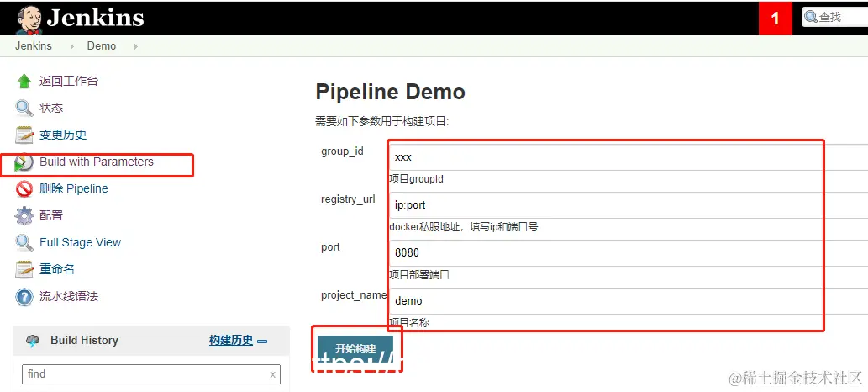The height and width of the screenshot is (392, 868).
Task: Click the 需要如下参数用于构建项目 text
Action: coord(382,122)
